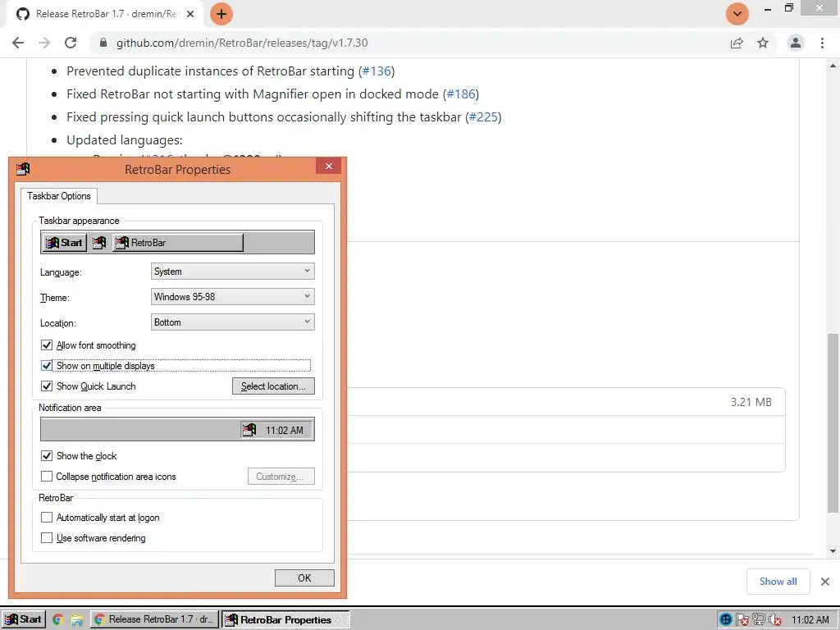This screenshot has height=630, width=840.
Task: Click the Updated languages: bullet text
Action: coord(125,140)
